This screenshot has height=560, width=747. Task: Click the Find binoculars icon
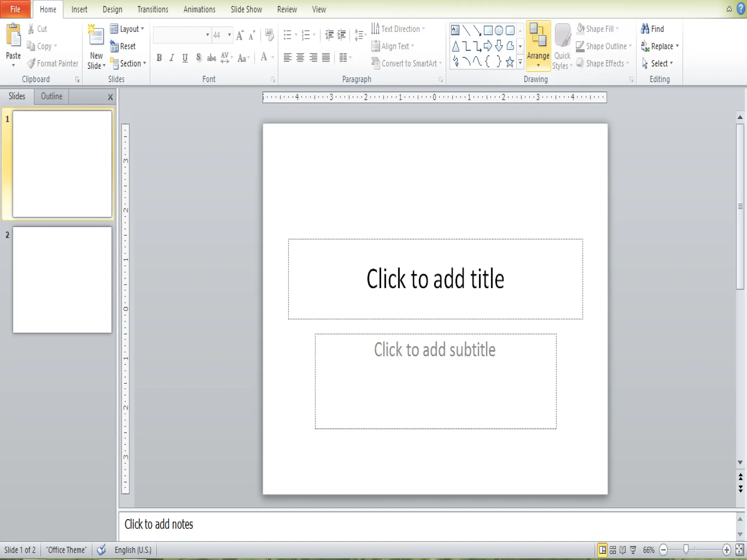pos(645,29)
